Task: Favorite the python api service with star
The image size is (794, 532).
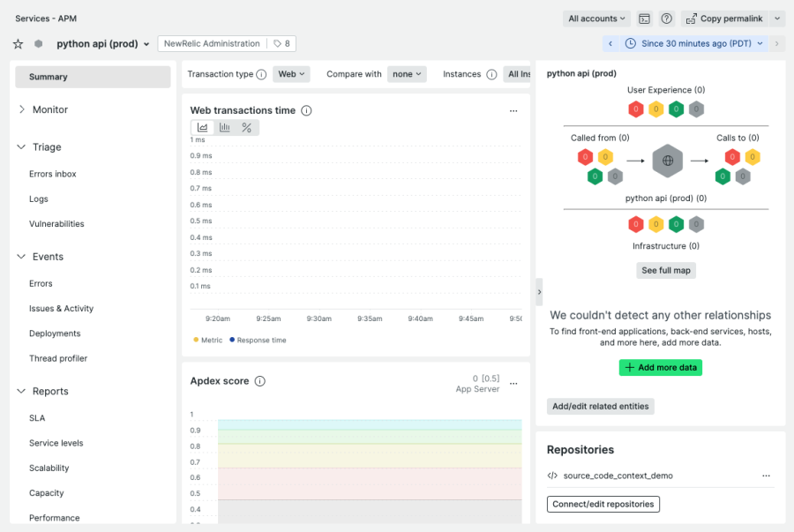Action: tap(18, 44)
